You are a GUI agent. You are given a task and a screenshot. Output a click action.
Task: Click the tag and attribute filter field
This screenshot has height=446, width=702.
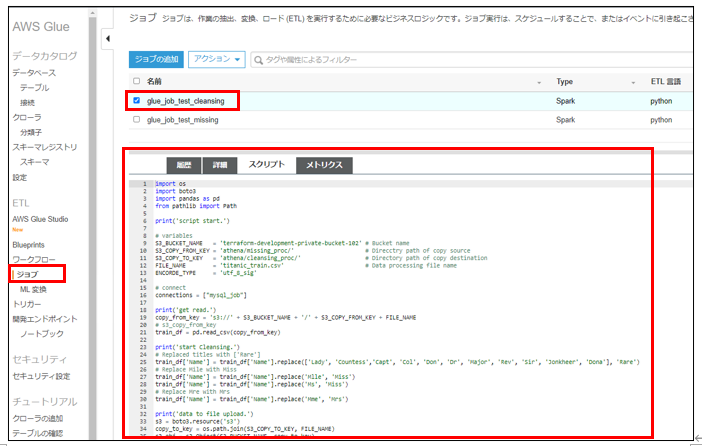click(x=471, y=60)
